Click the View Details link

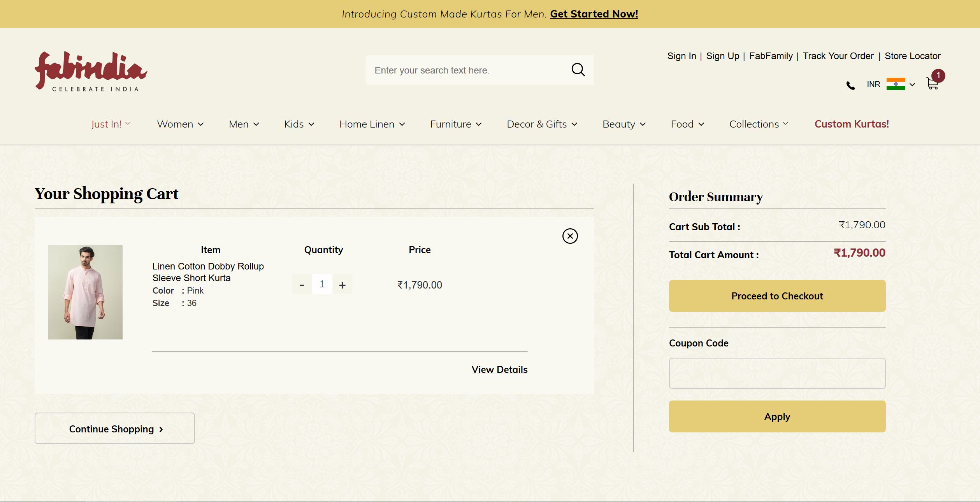point(499,369)
